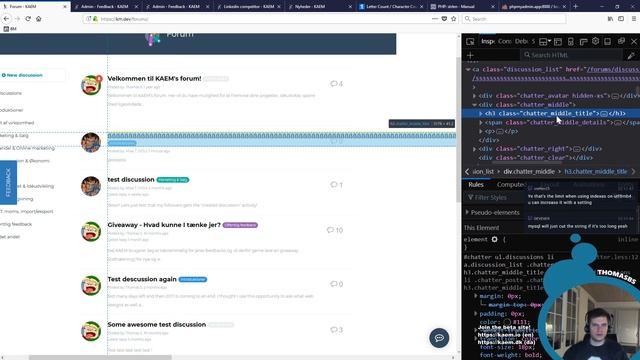Go to next breadcrumb items with right arrow
The width and height of the screenshot is (640, 360).
[634, 171]
